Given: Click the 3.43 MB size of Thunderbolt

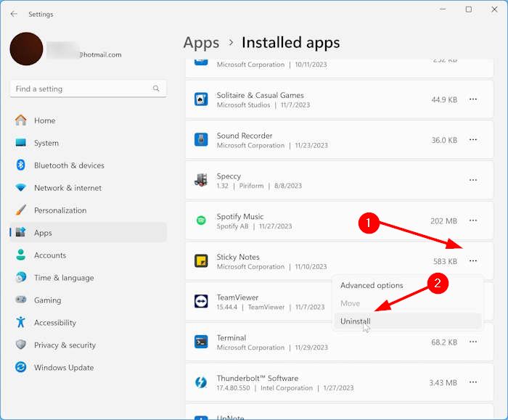Looking at the screenshot, I should click(x=443, y=383).
